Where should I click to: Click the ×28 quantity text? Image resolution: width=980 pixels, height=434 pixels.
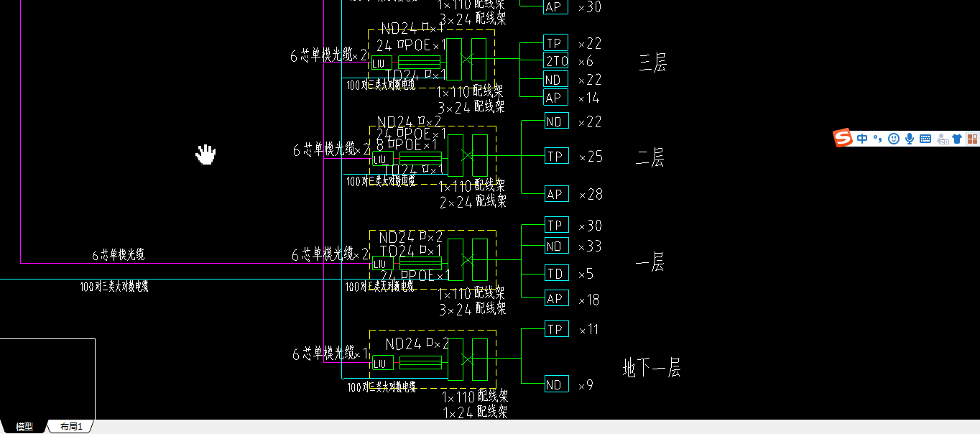pos(591,195)
